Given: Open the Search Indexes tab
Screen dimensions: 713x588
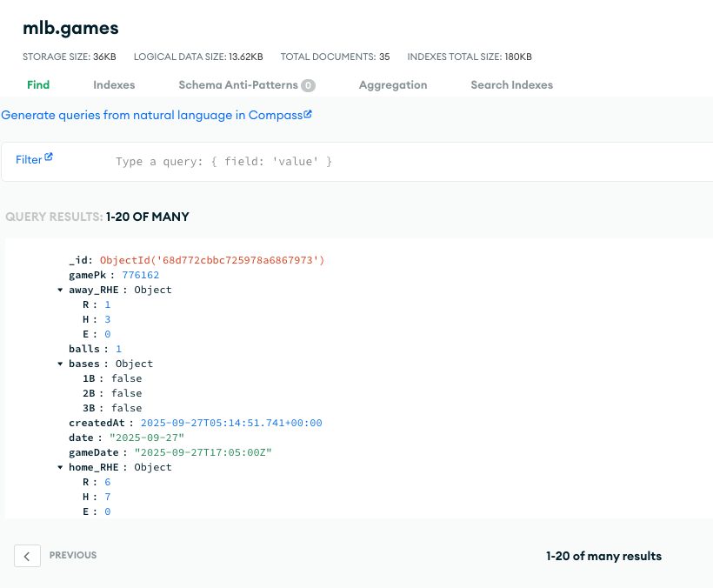Looking at the screenshot, I should 511,85.
